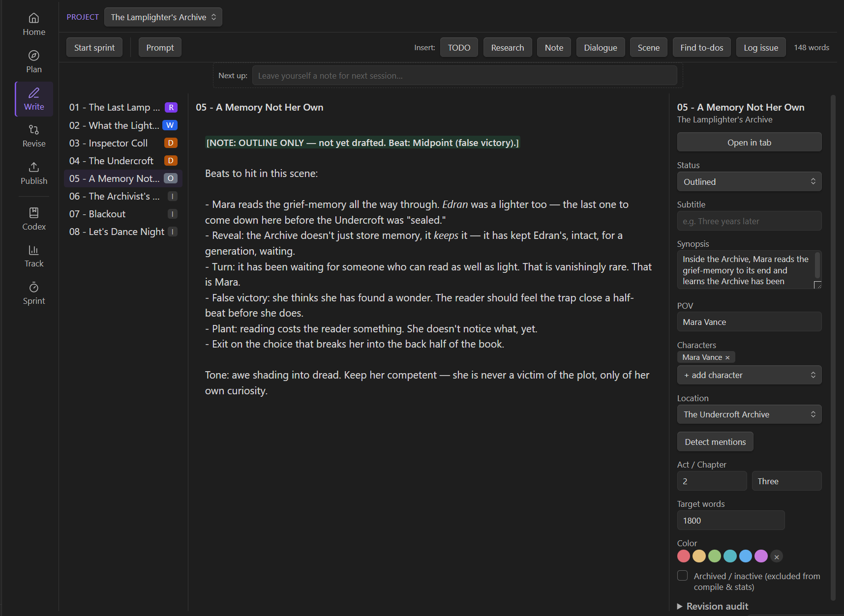
Task: Click Open in tab button
Action: [750, 143]
